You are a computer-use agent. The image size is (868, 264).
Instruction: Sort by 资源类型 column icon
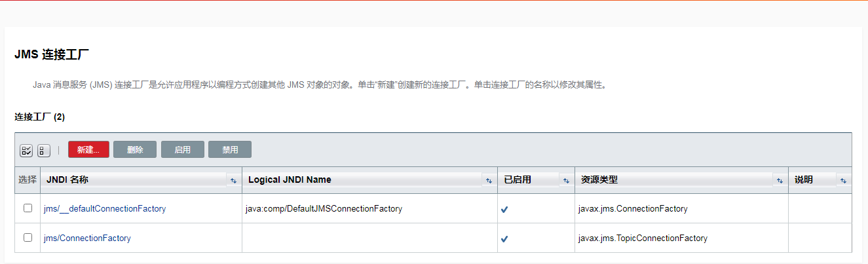(x=779, y=180)
